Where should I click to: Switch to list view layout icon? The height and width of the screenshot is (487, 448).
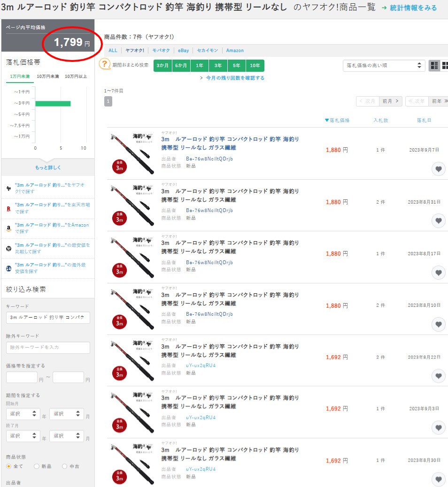tap(434, 66)
